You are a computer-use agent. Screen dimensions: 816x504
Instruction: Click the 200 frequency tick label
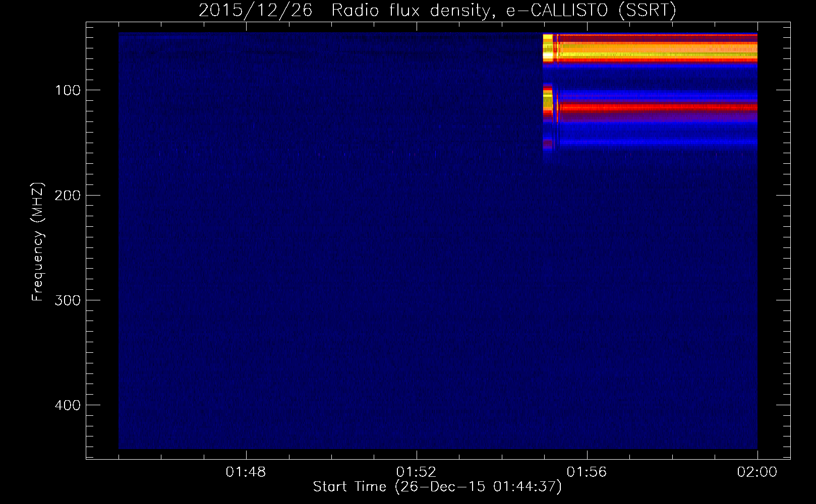[68, 196]
